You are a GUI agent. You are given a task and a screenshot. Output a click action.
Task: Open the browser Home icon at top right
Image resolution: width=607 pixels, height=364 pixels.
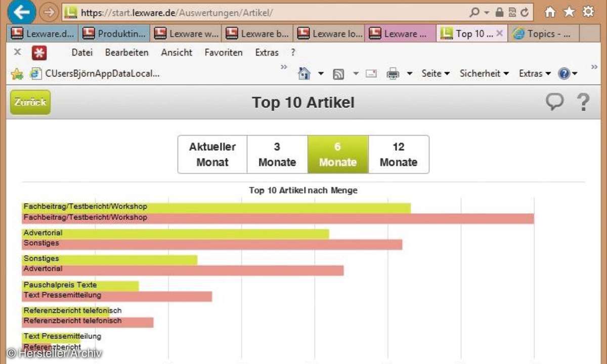[x=550, y=12]
